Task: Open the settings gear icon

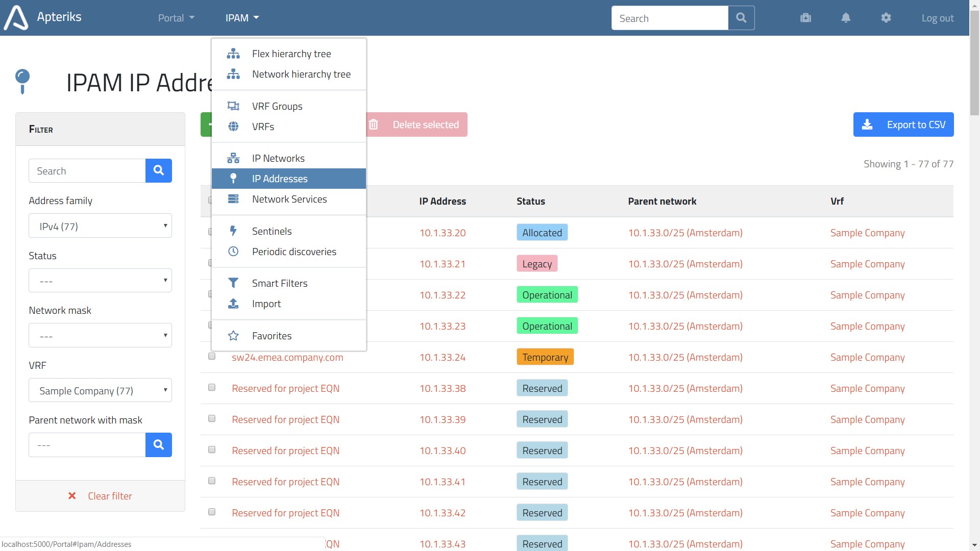Action: 886,18
